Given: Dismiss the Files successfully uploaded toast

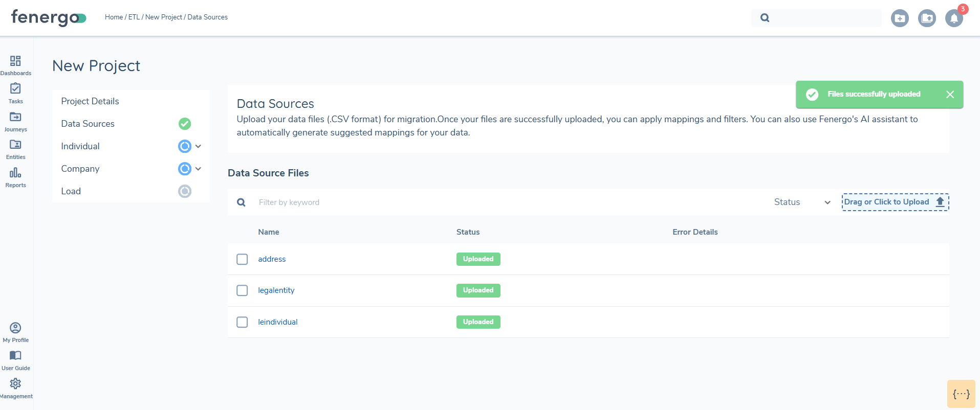Looking at the screenshot, I should (950, 95).
